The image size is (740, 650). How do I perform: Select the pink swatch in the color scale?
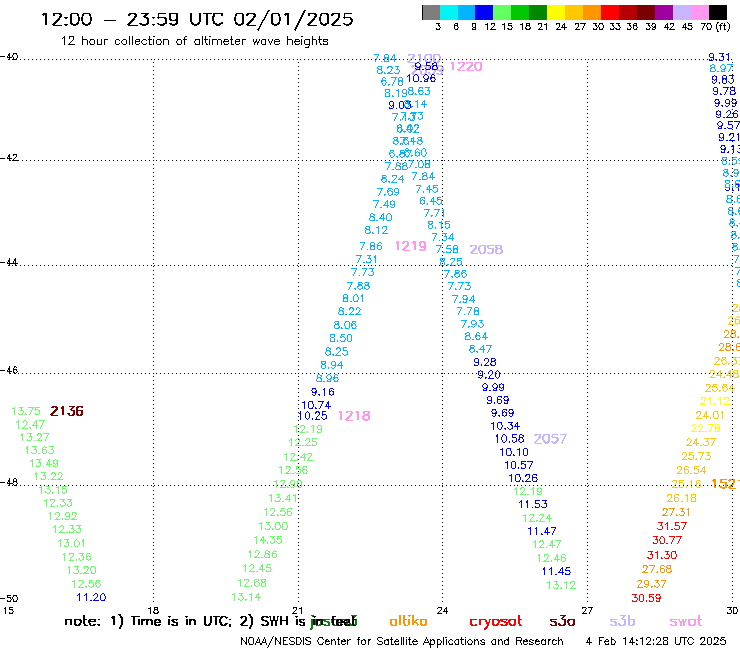pos(699,12)
